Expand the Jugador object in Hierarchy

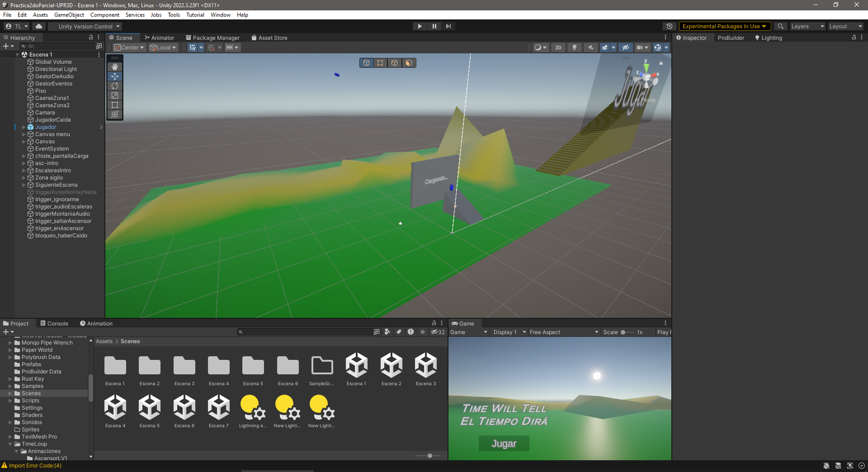click(x=24, y=127)
